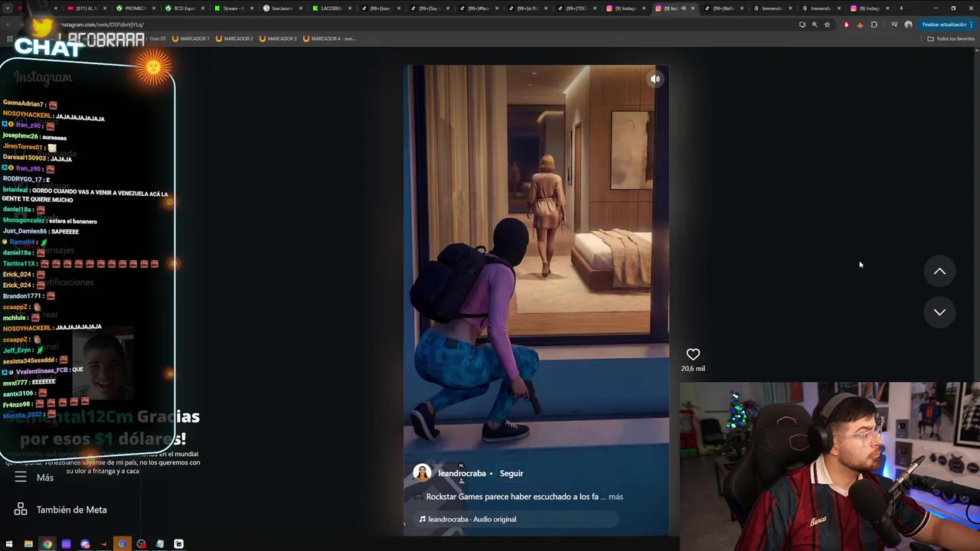Open the 'Más' hamburger menu icon

coord(21,477)
